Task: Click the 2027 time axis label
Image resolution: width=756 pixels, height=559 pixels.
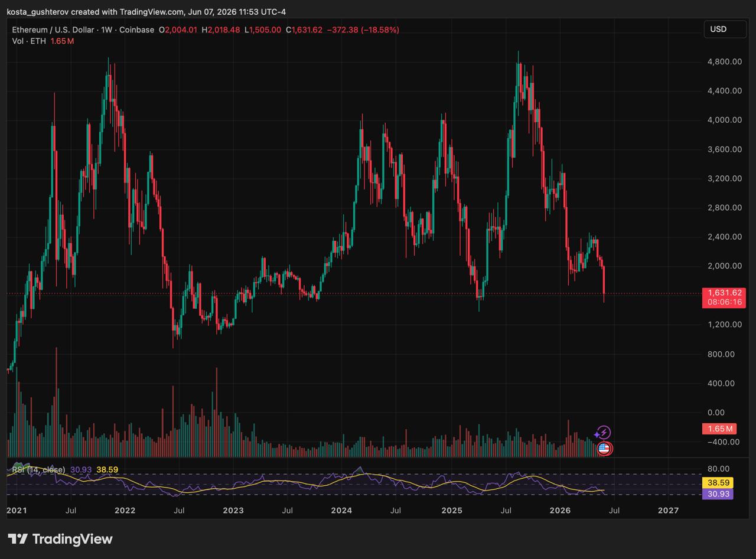Action: (x=668, y=510)
